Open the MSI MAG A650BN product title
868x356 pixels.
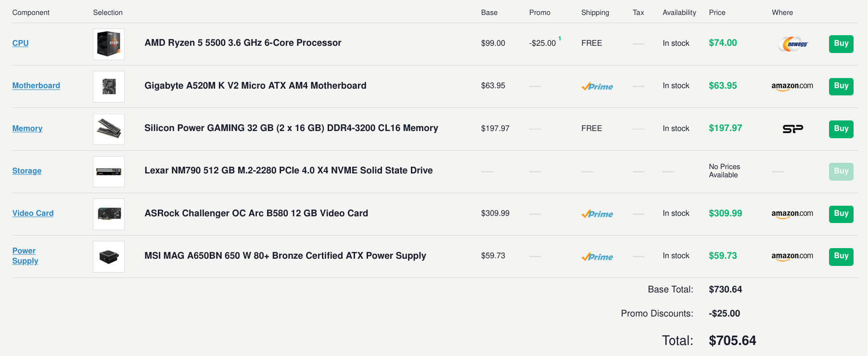pyautogui.click(x=285, y=256)
